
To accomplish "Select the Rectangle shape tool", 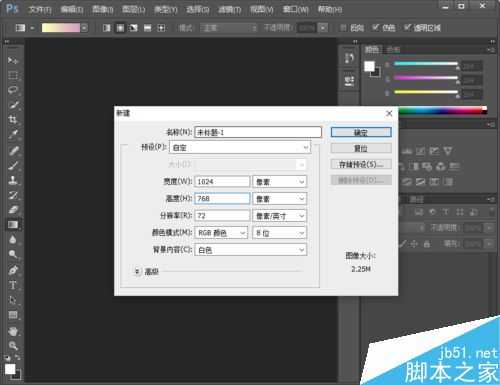I will coord(13,315).
